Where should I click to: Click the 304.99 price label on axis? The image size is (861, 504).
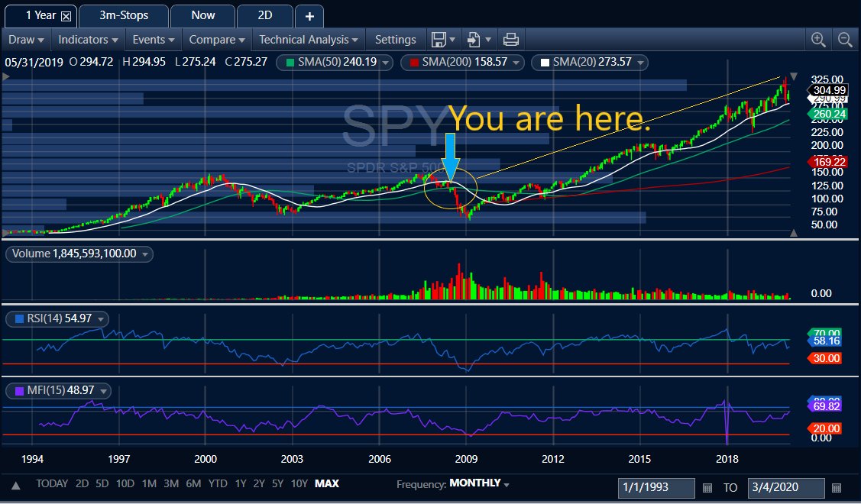point(829,91)
